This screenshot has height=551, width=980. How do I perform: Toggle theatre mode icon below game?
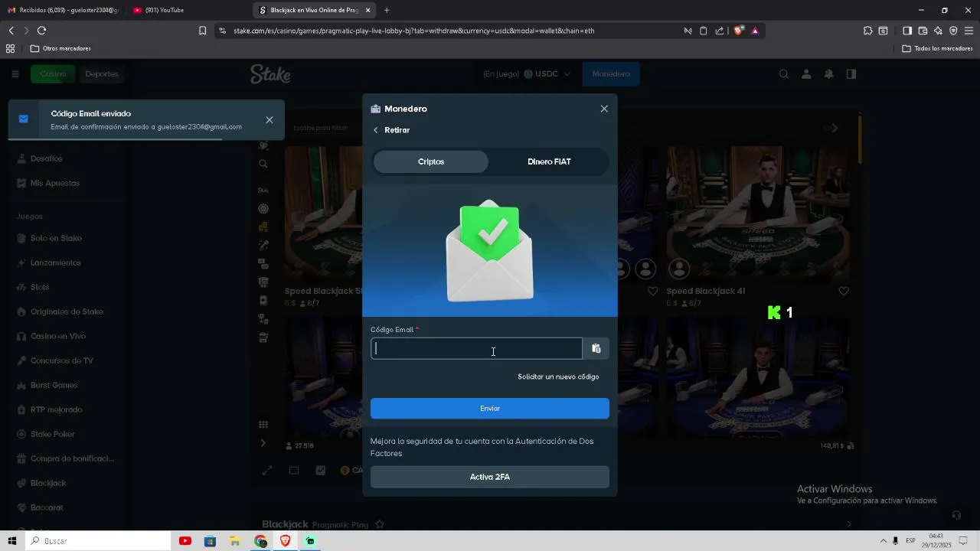pyautogui.click(x=293, y=471)
